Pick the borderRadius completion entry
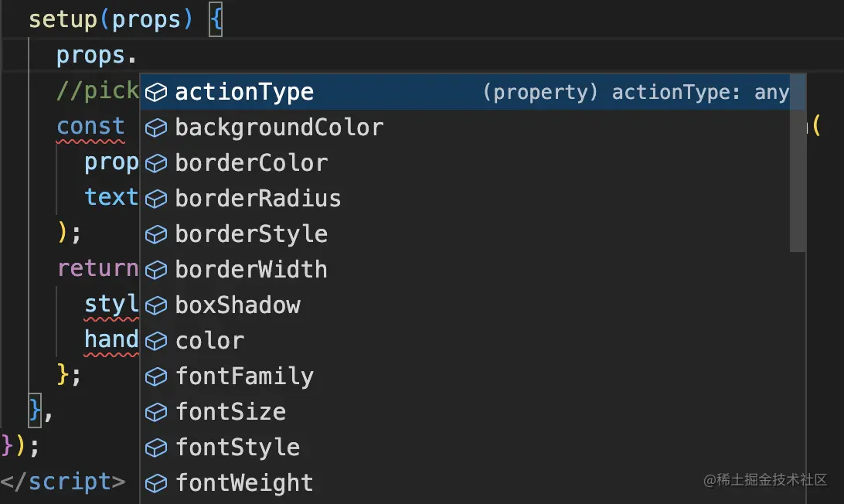The width and height of the screenshot is (844, 504). coord(258,199)
